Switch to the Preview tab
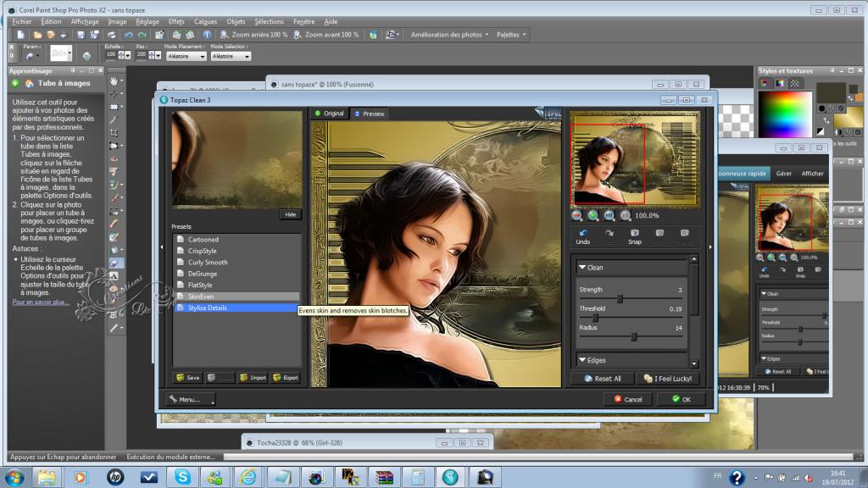 point(370,114)
